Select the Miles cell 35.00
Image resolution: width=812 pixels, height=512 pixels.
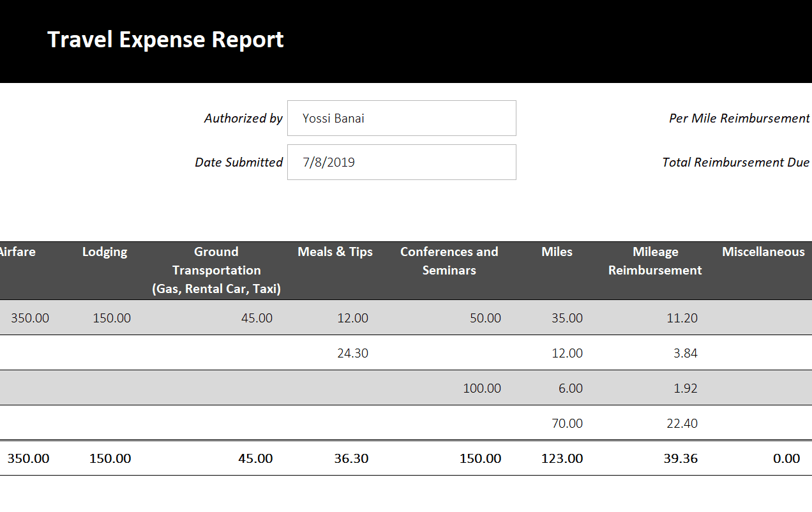[568, 318]
